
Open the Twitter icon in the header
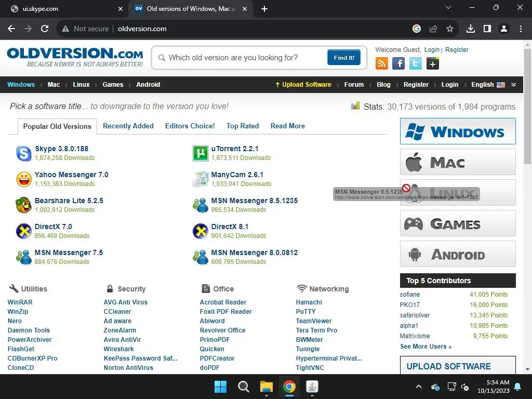click(415, 63)
